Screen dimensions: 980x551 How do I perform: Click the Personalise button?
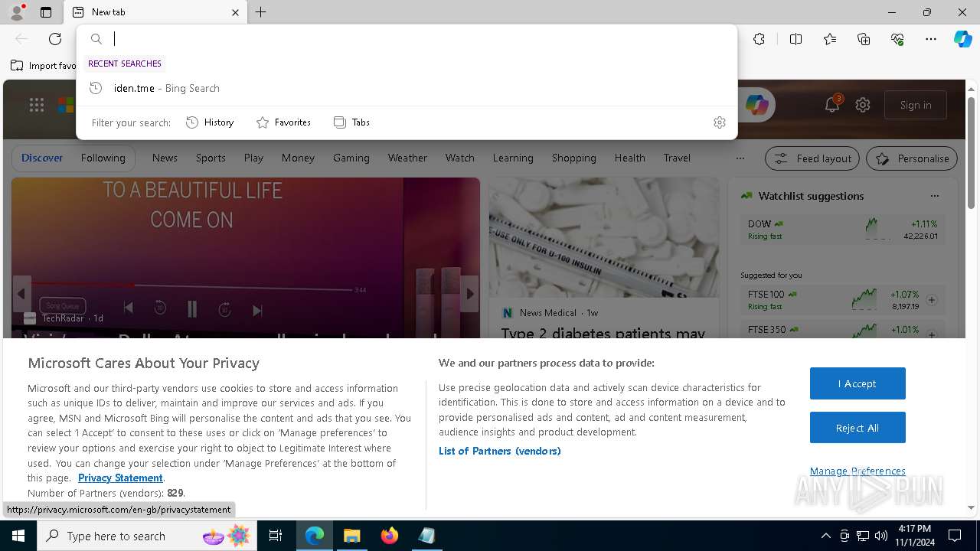coord(912,158)
